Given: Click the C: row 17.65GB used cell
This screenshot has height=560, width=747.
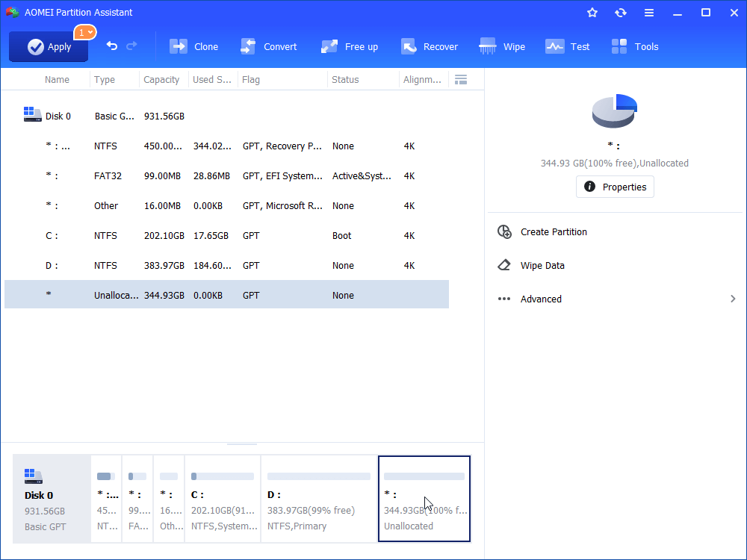Looking at the screenshot, I should coord(211,236).
